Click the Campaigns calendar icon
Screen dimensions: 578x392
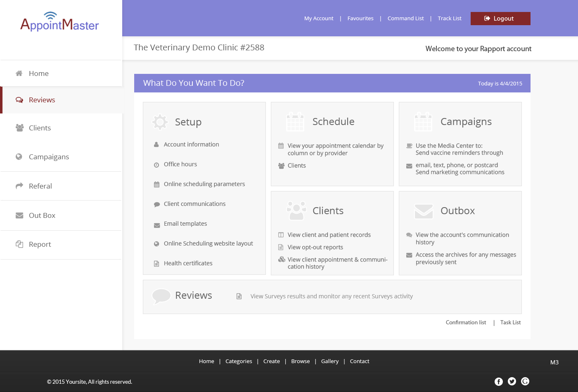[423, 122]
